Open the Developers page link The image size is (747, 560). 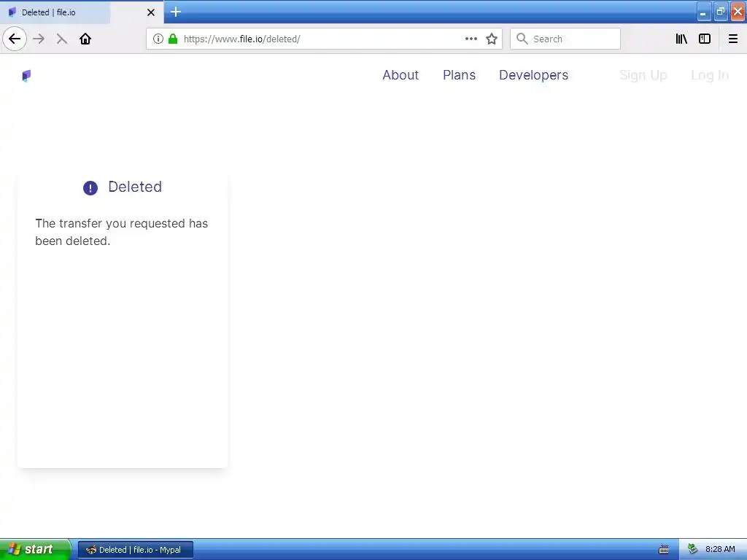[x=533, y=75]
